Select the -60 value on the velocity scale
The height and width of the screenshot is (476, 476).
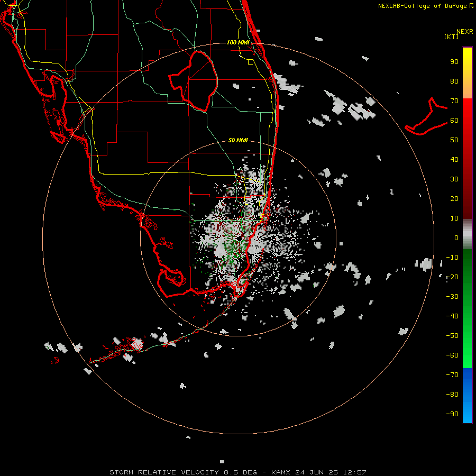tap(452, 355)
